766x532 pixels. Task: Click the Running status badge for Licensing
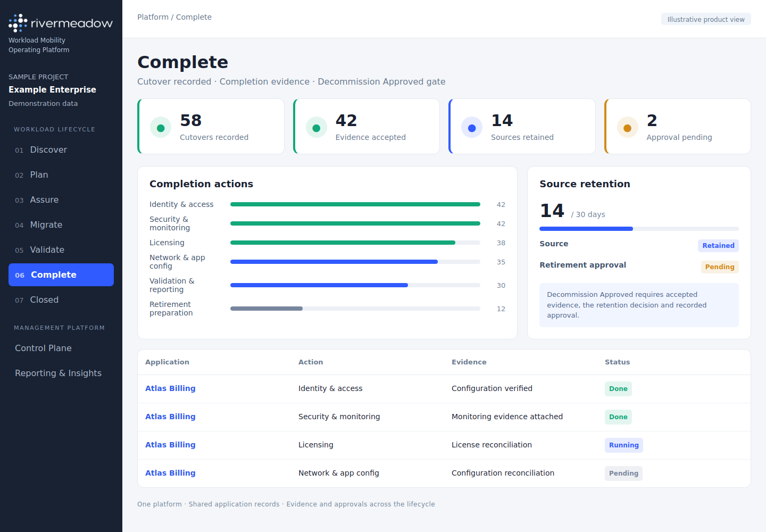[624, 445]
